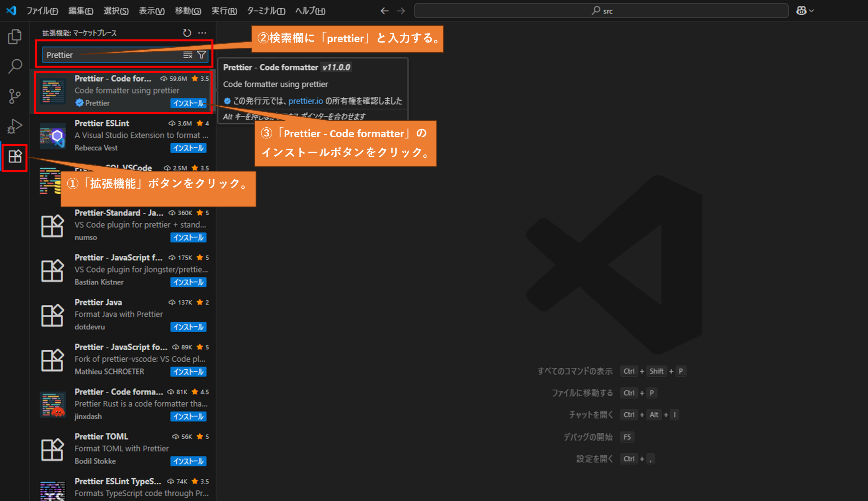Screen dimensions: 868x501
Task: Click the v11.0.0 version label in tooltip
Action: click(336, 67)
